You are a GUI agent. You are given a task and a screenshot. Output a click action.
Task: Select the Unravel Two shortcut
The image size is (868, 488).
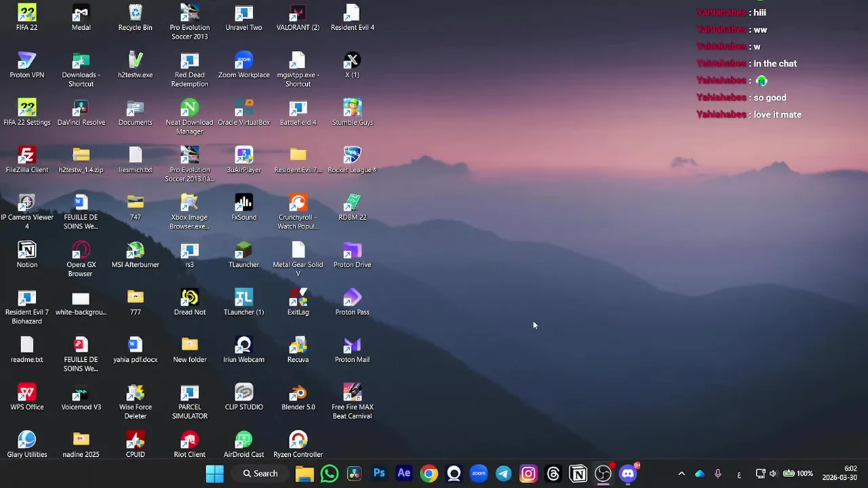tap(243, 18)
